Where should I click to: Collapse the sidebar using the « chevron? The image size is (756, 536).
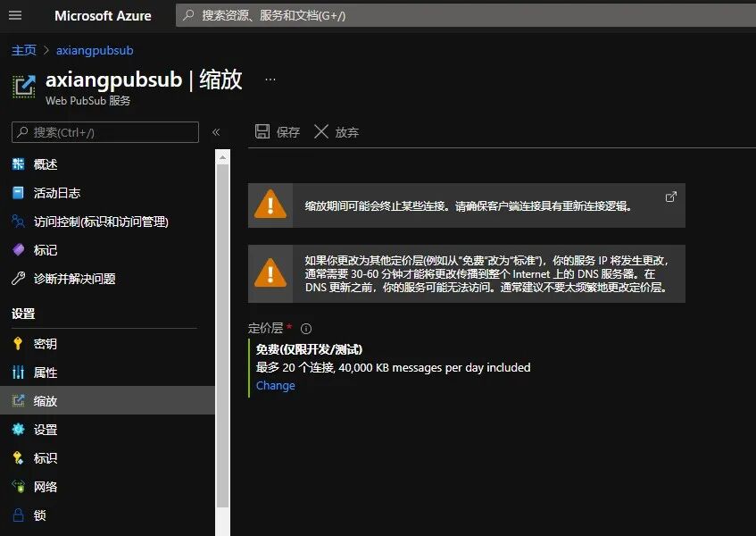coord(215,131)
